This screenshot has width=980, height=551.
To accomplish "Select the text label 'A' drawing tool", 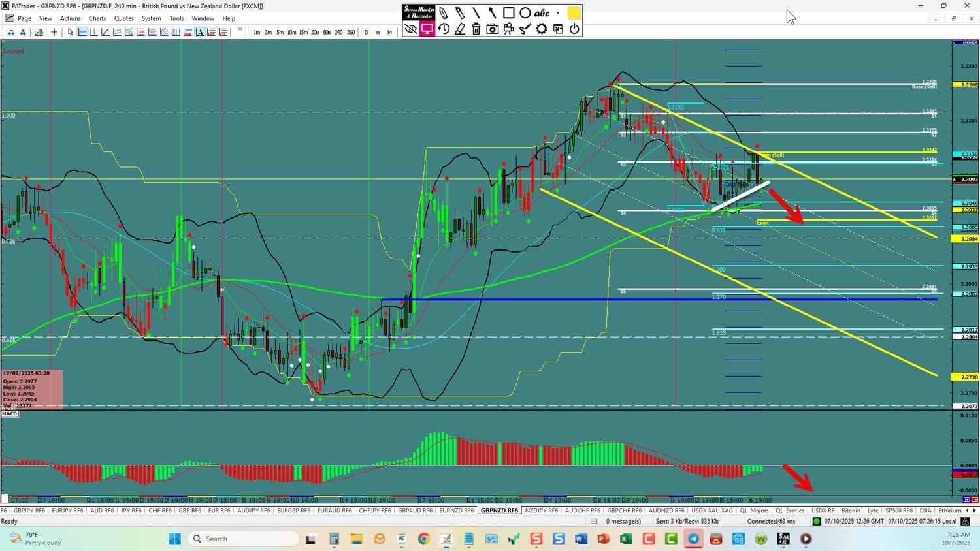I will click(200, 32).
